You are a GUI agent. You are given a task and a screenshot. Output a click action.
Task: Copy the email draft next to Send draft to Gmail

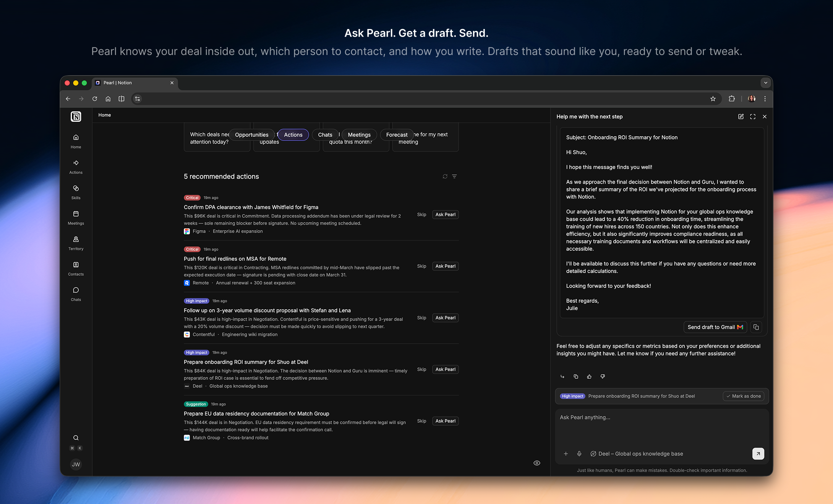756,327
